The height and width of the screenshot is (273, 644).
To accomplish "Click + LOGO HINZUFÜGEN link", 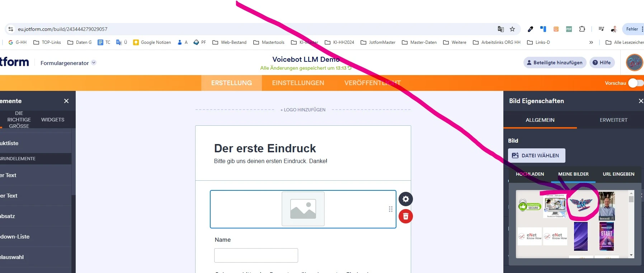I will click(x=303, y=110).
